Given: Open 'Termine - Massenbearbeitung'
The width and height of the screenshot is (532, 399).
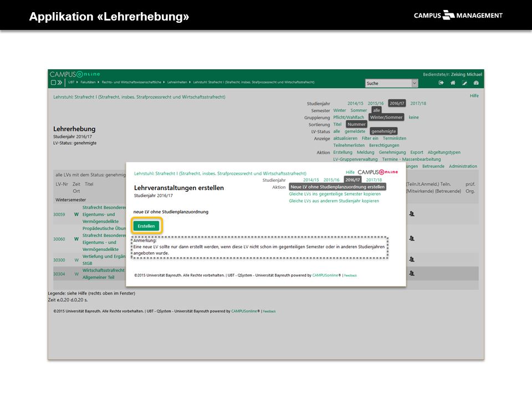Looking at the screenshot, I should (412, 159).
